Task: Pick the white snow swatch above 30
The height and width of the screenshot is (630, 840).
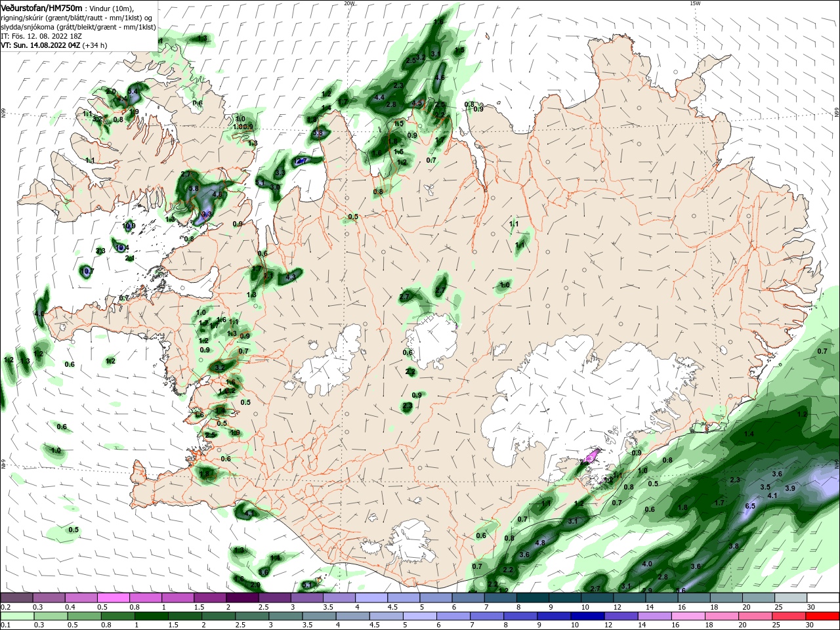Action: tap(823, 598)
